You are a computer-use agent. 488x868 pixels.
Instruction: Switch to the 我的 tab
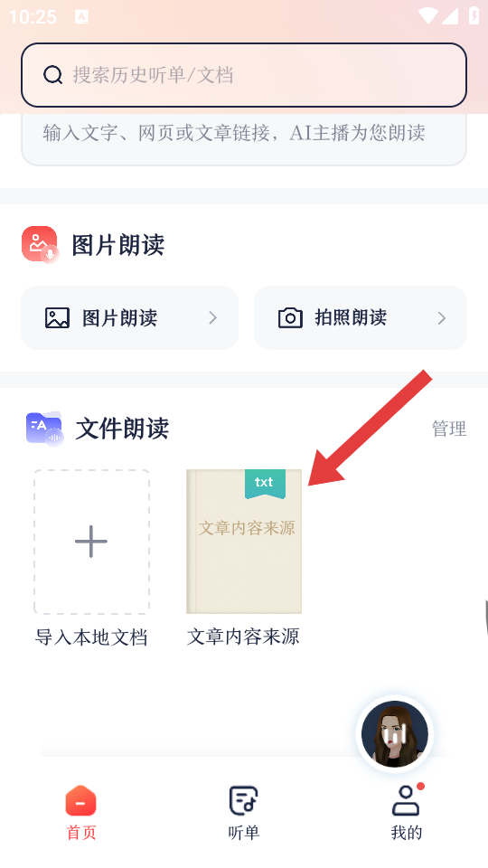[x=407, y=813]
